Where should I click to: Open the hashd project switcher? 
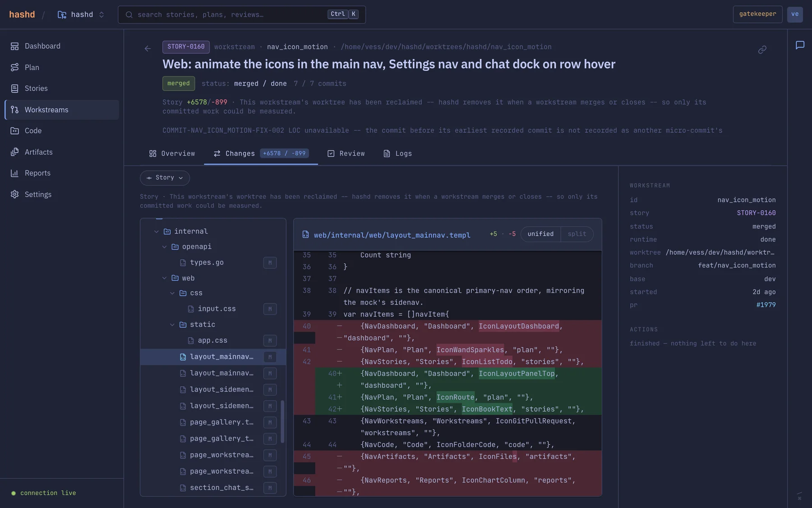pyautogui.click(x=81, y=15)
